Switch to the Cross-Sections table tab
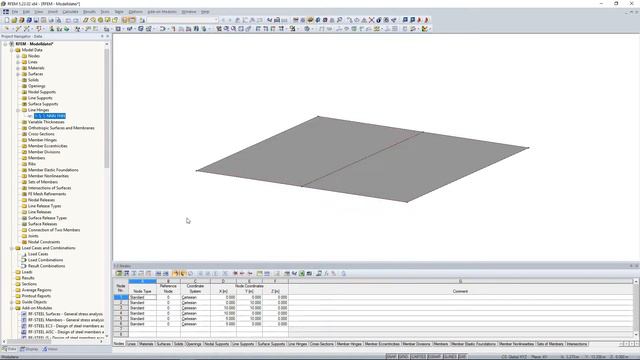640x360 pixels. [322, 344]
